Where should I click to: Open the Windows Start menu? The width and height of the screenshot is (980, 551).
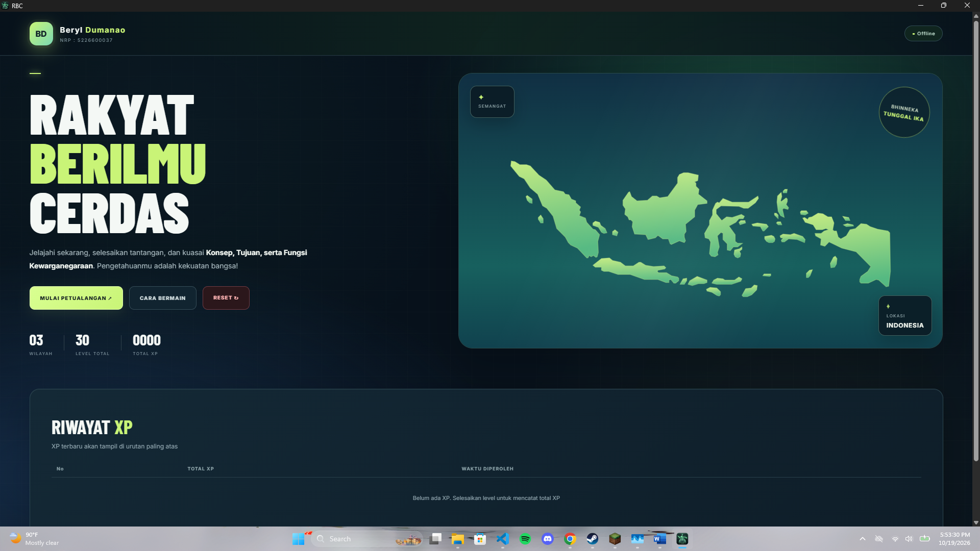[299, 539]
